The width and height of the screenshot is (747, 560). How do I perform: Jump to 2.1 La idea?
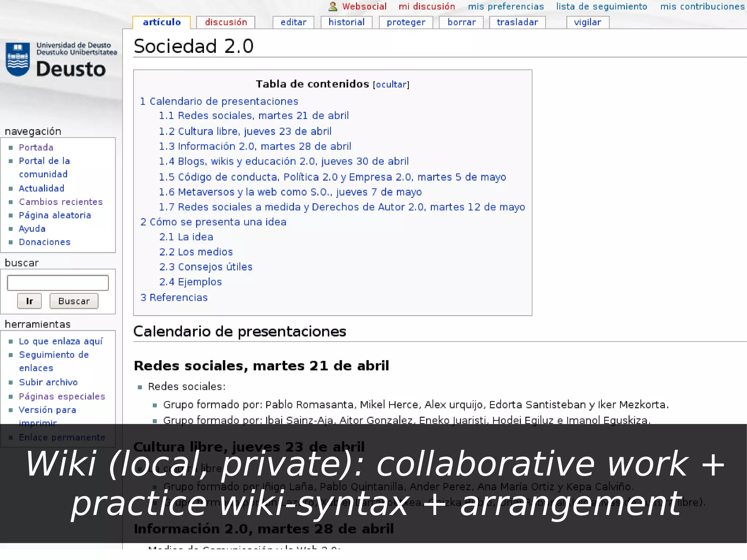pyautogui.click(x=186, y=237)
